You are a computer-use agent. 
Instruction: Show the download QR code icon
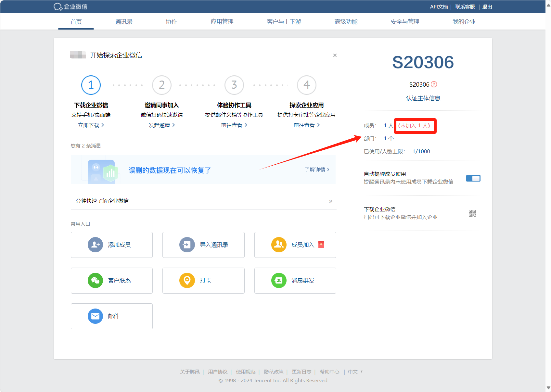tap(472, 213)
